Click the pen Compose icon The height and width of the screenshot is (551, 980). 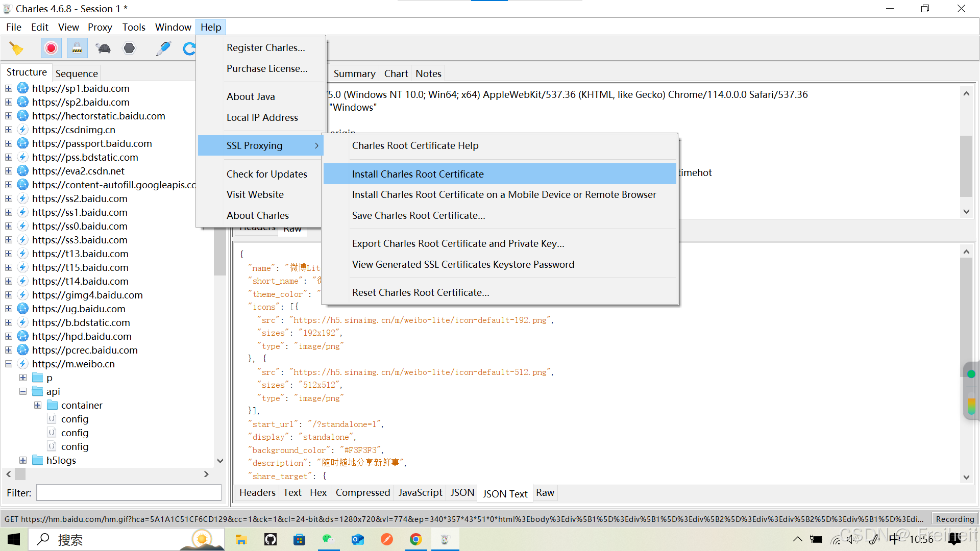coord(163,48)
